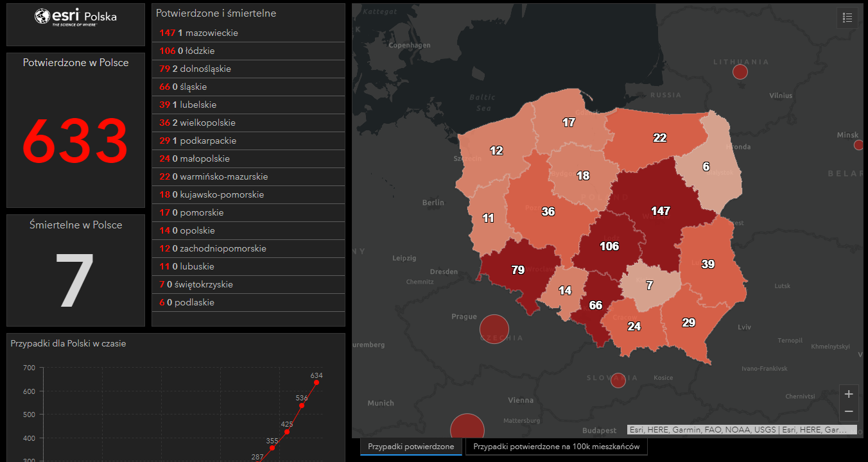Click the map attribution text Esri, HERE
Viewport: 868px width, 462px height.
tap(742, 430)
